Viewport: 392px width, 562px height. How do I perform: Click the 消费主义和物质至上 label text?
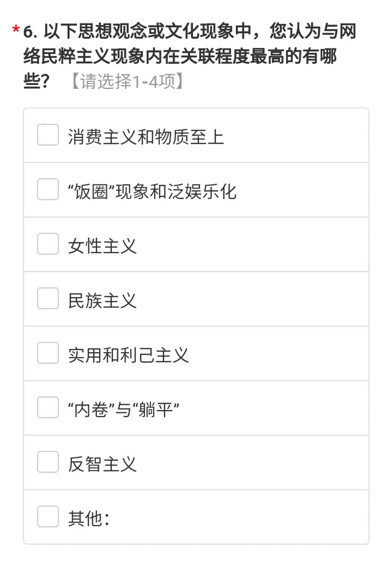tap(146, 137)
